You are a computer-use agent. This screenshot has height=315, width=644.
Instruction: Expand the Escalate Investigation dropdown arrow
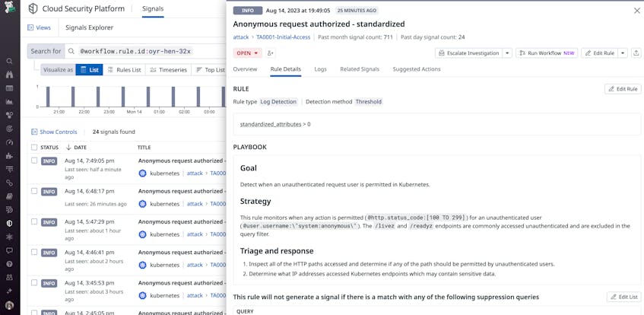coord(508,53)
